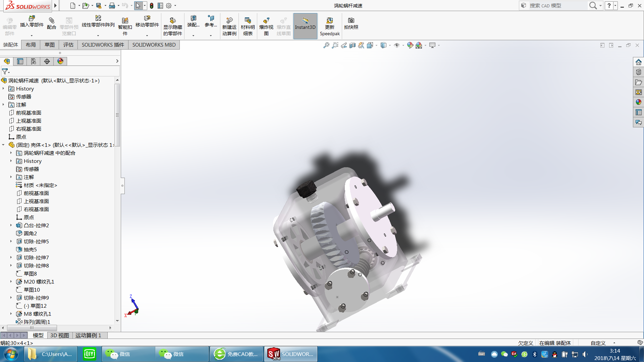
Task: Open the iQIYI taskbar application
Action: (x=90, y=354)
